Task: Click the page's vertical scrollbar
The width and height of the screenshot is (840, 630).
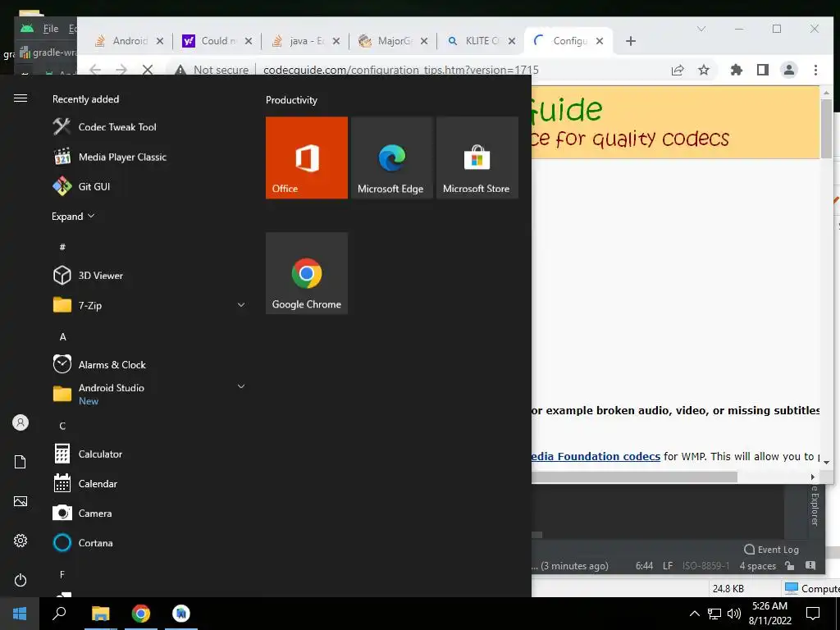Action: tap(827, 129)
